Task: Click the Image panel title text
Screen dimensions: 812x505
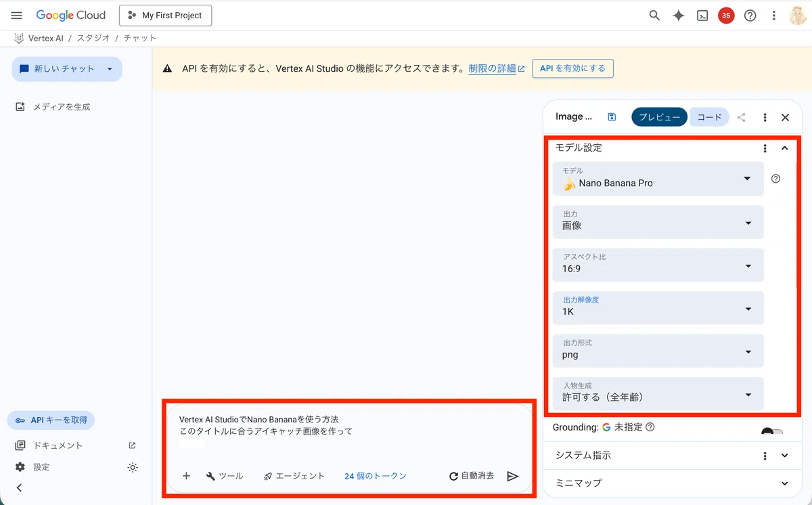Action: [574, 116]
